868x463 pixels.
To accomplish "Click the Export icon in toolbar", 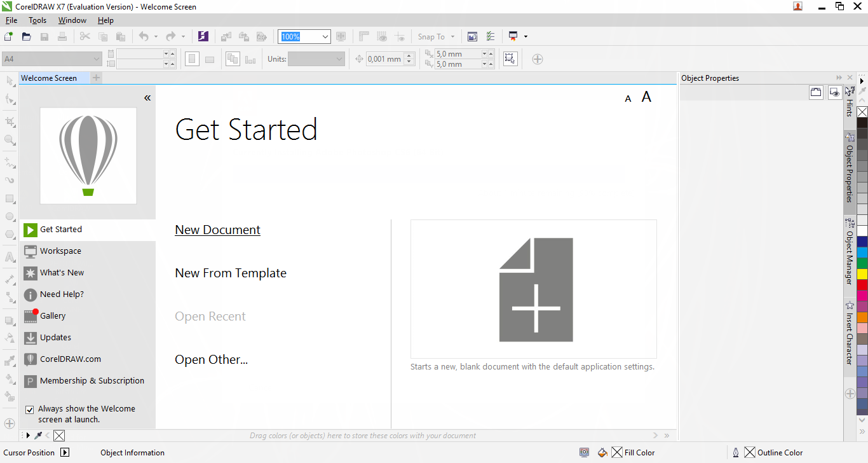I will click(244, 36).
